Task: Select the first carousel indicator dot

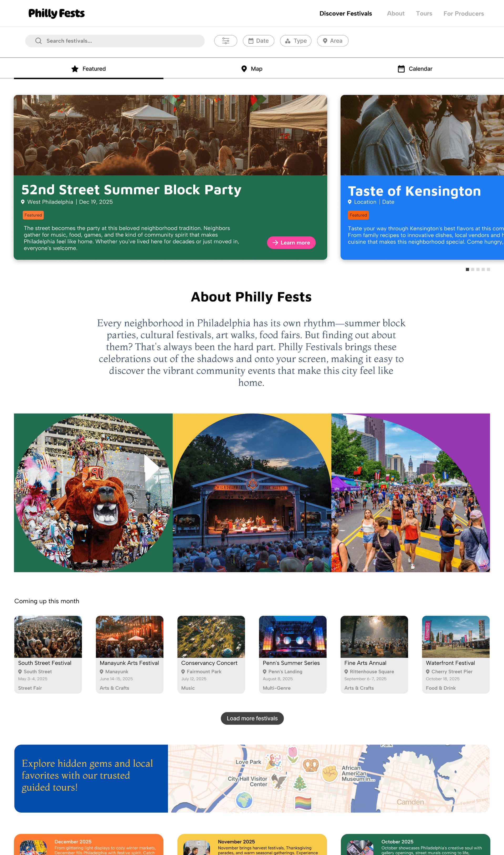Action: point(467,269)
